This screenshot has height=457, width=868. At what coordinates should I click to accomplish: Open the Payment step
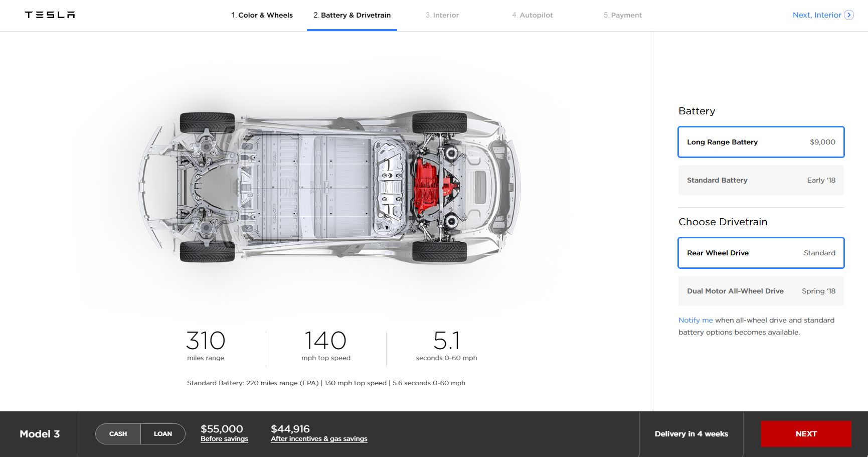pos(623,15)
